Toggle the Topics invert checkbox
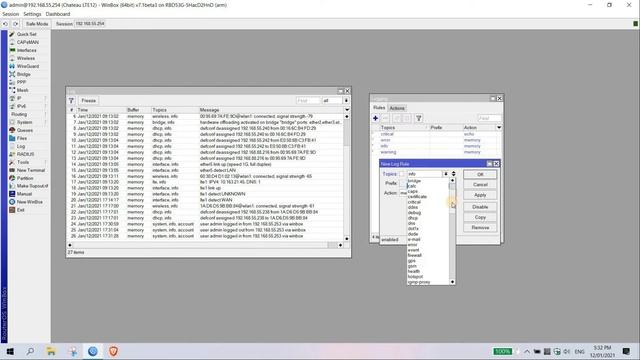The height and width of the screenshot is (360, 640). coord(402,174)
